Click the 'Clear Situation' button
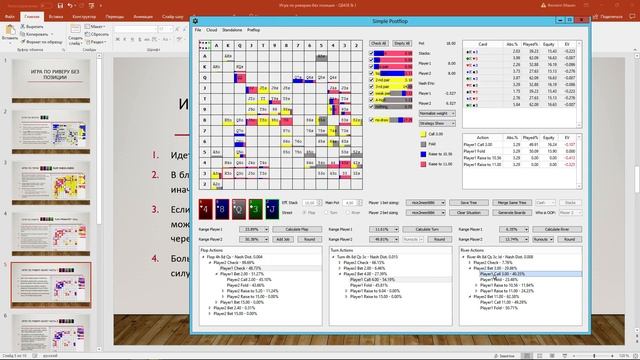640x360 pixels. pyautogui.click(x=469, y=213)
